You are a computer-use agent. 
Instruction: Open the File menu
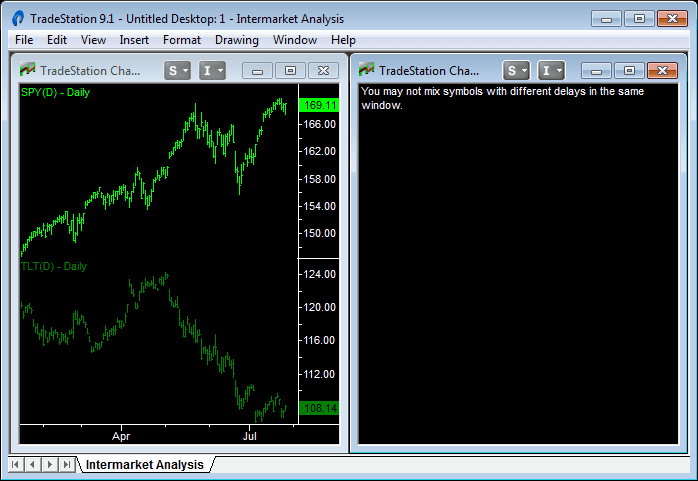tap(24, 40)
